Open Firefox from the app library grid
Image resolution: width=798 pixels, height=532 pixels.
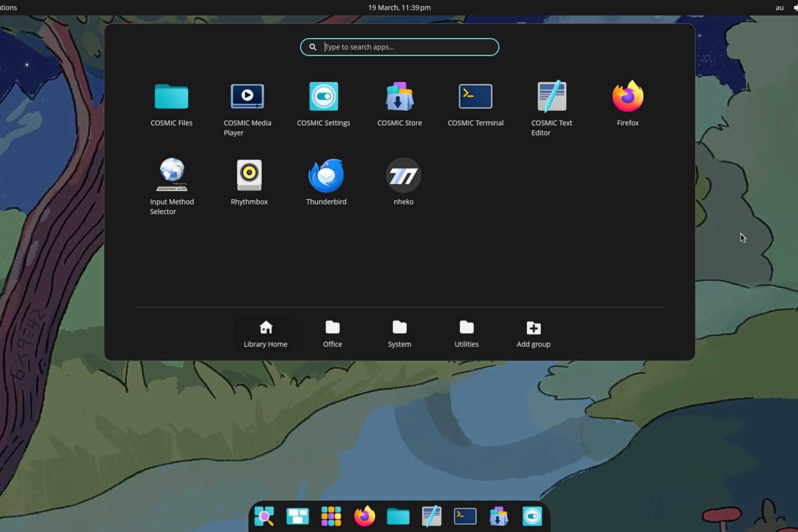[628, 103]
